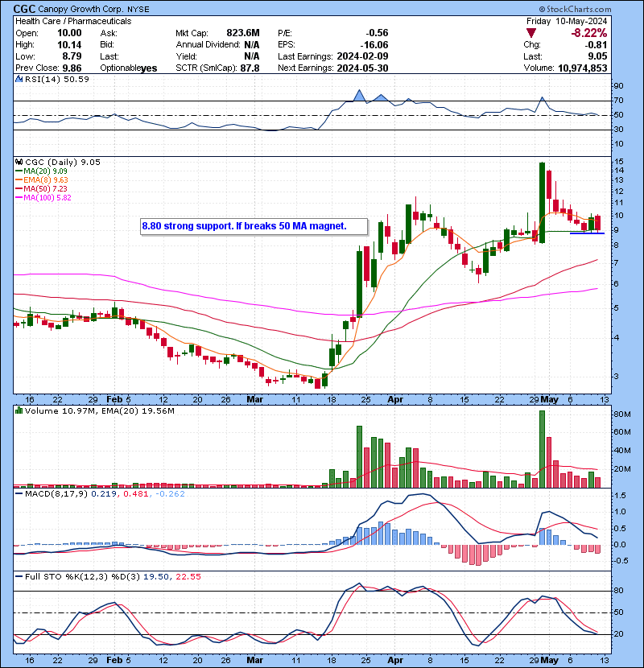Screen dimensions: 644x668
Task: Click Canopy Growth Corp. company name
Action: pyautogui.click(x=80, y=10)
